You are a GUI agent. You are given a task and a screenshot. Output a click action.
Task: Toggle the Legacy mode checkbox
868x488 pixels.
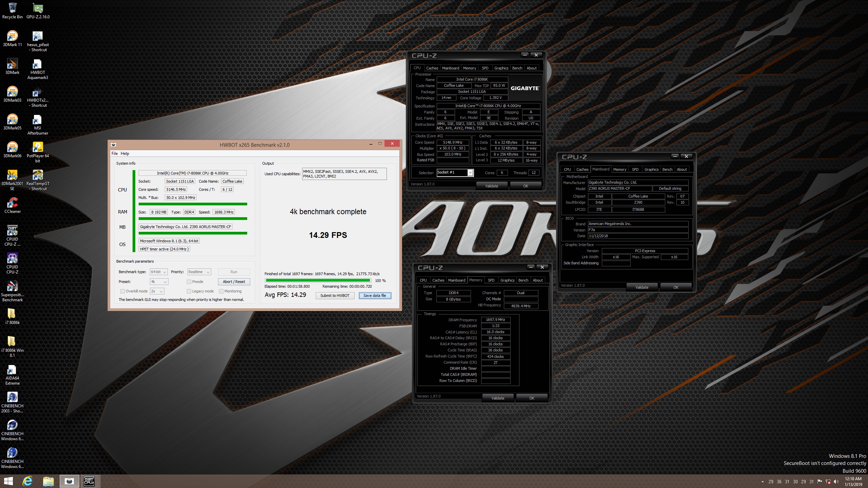pyautogui.click(x=189, y=291)
